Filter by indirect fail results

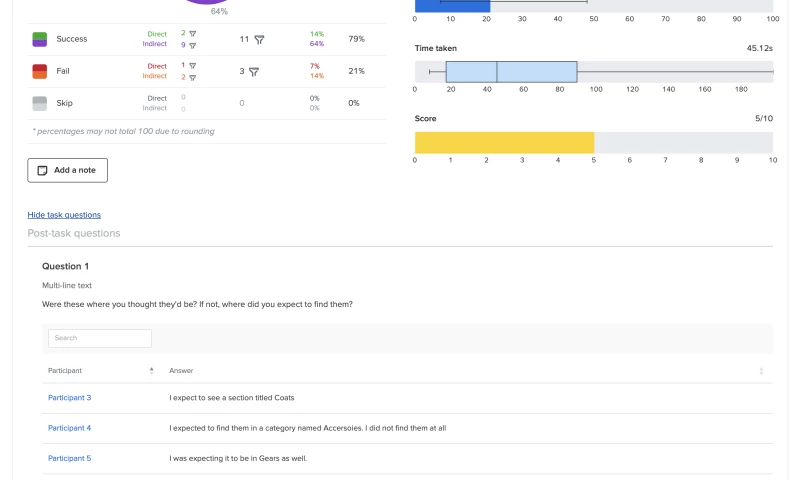(192, 77)
